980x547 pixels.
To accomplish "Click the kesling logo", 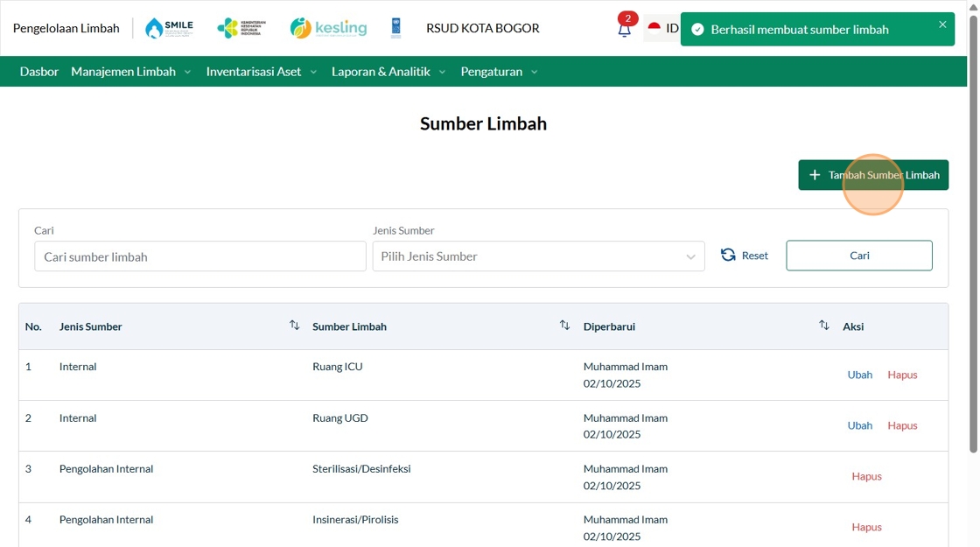I will (328, 28).
